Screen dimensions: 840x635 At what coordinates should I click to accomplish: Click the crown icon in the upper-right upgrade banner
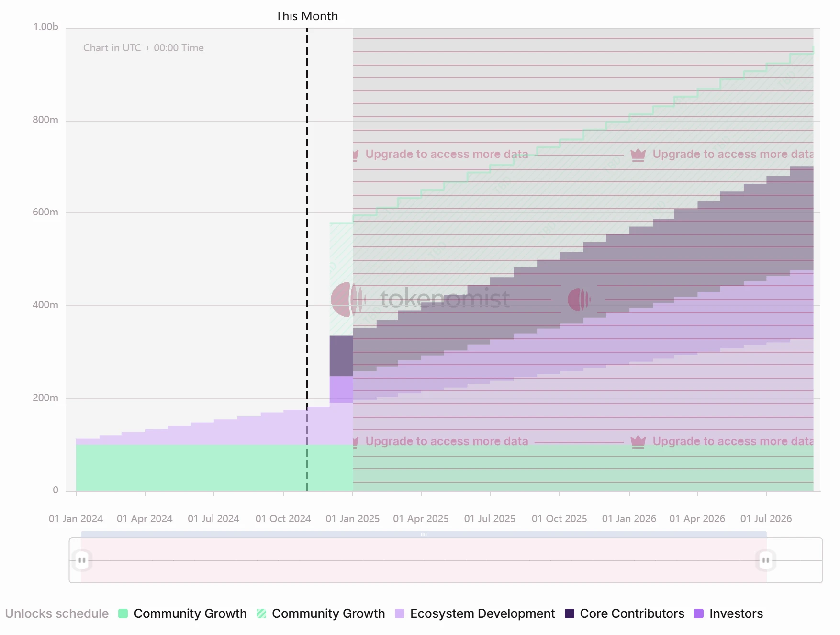[x=638, y=155]
